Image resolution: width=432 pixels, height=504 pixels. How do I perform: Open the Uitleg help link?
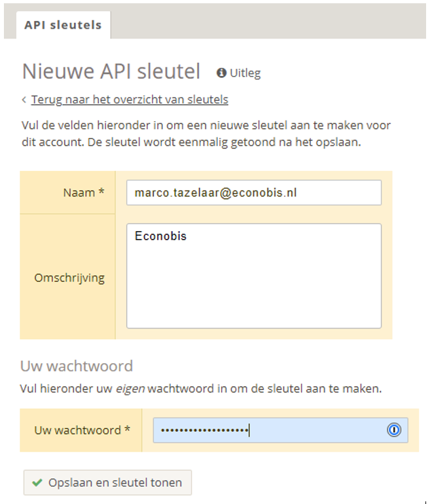pos(245,73)
